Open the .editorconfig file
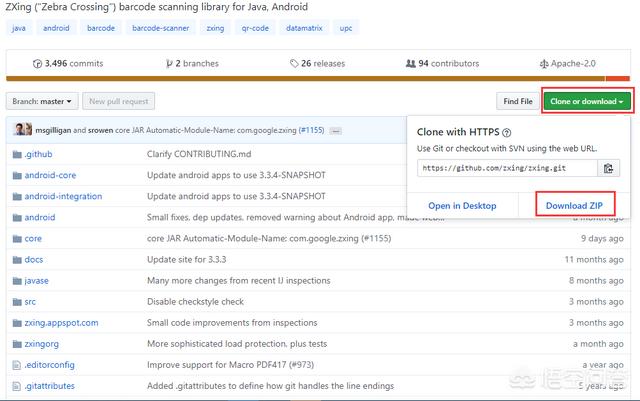This screenshot has height=401, width=640. pyautogui.click(x=49, y=365)
